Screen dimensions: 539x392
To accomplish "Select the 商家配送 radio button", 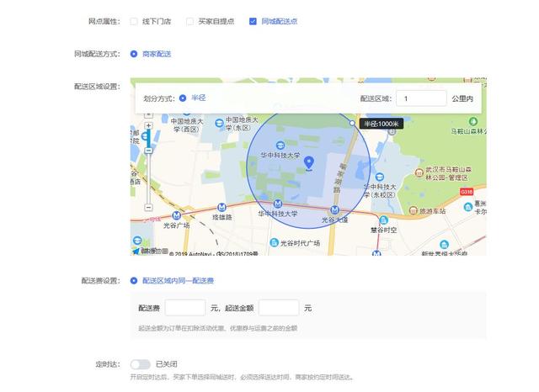I will [134, 54].
